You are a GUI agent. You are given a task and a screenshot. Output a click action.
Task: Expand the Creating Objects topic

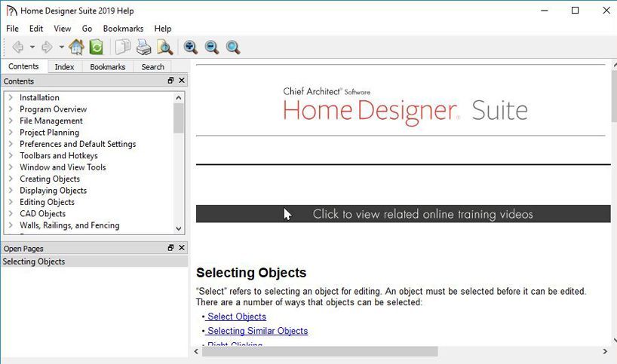point(11,179)
